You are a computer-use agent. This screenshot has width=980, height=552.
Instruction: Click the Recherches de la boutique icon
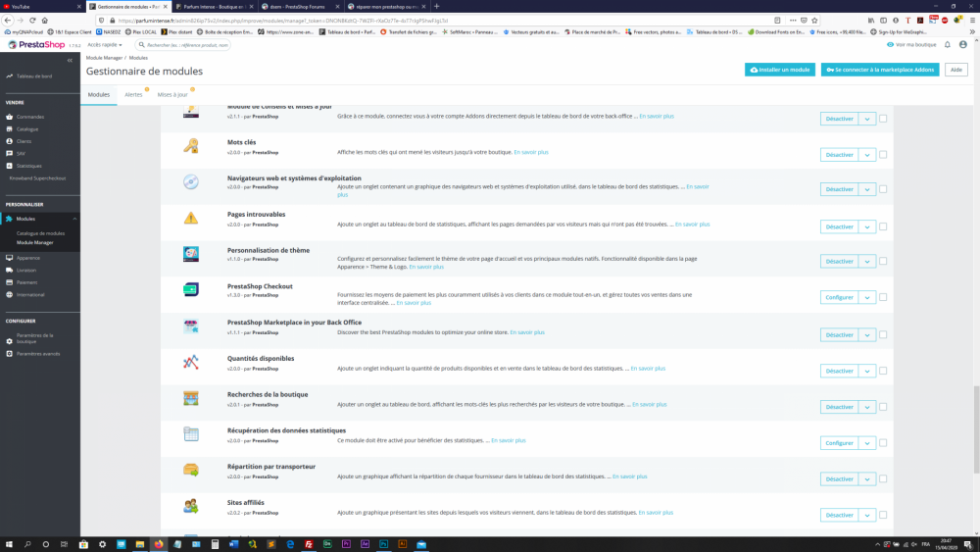(x=191, y=398)
